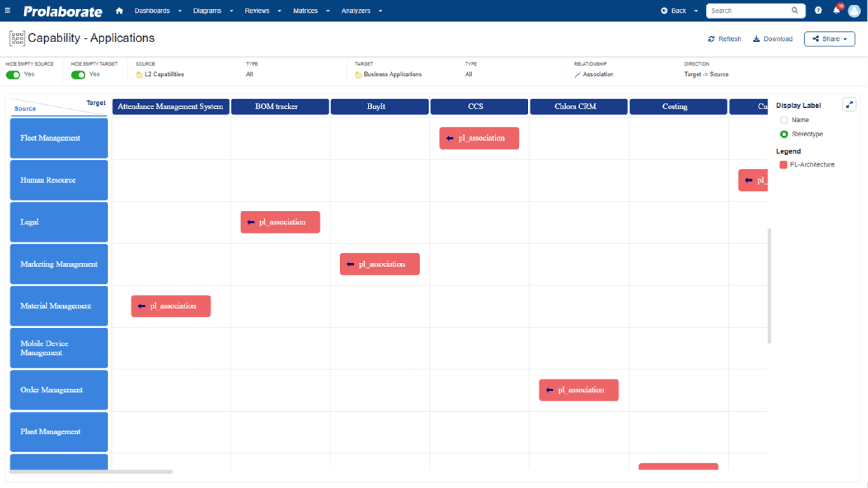The width and height of the screenshot is (868, 488).
Task: Select Name as the display label
Action: [784, 120]
